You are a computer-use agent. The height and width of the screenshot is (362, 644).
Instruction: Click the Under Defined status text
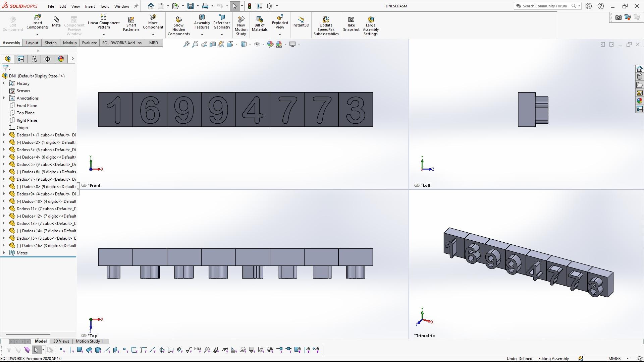[519, 359]
